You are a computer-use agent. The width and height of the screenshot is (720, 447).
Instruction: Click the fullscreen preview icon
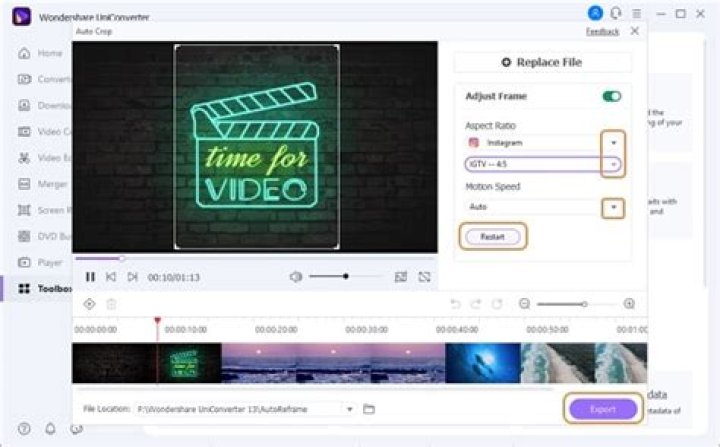pos(424,277)
